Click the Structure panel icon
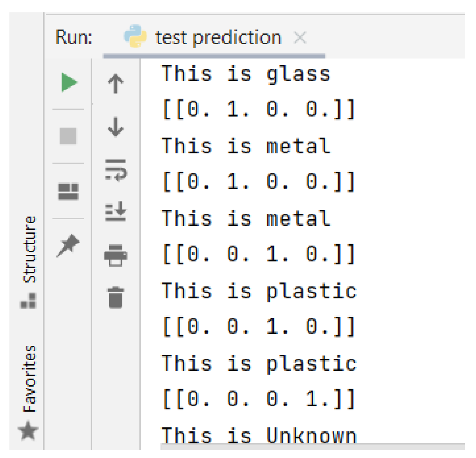The height and width of the screenshot is (458, 476). pos(28,301)
